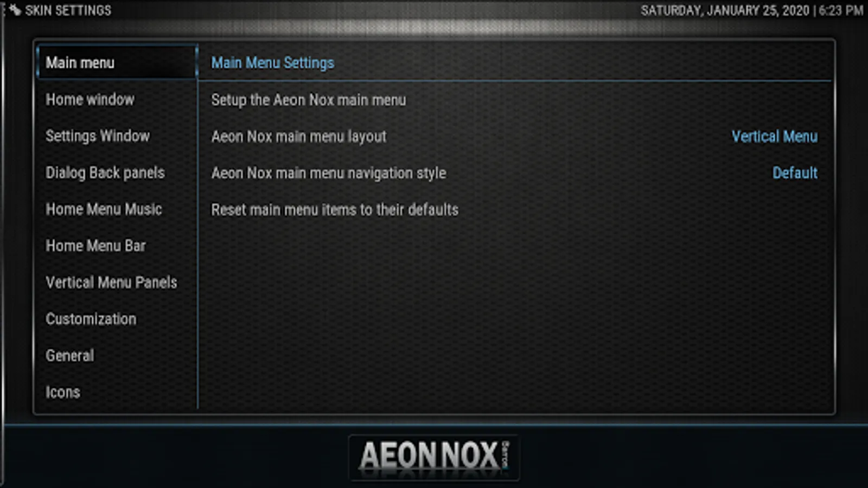This screenshot has height=488, width=868.
Task: Open Vertical Menu Panels settings
Action: [x=117, y=282]
